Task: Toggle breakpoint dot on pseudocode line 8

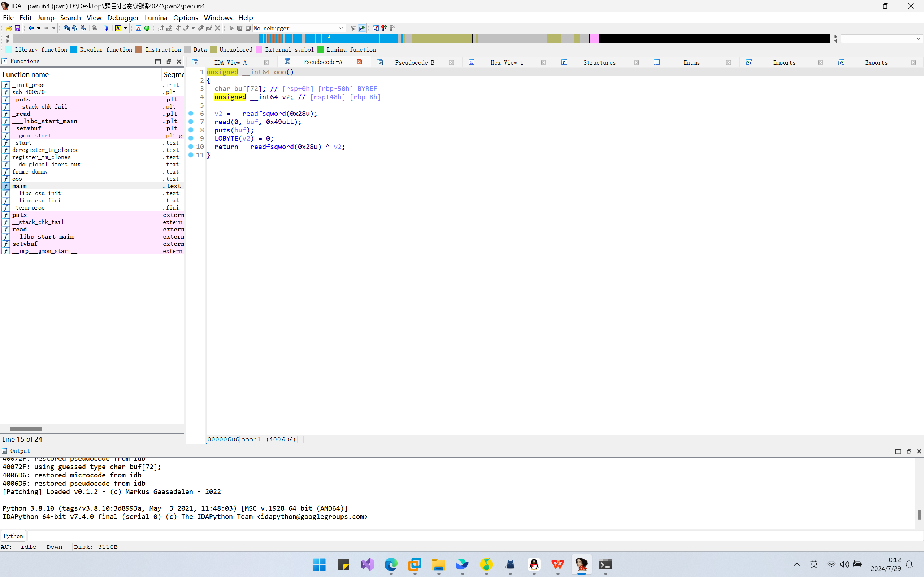Action: 191,130
